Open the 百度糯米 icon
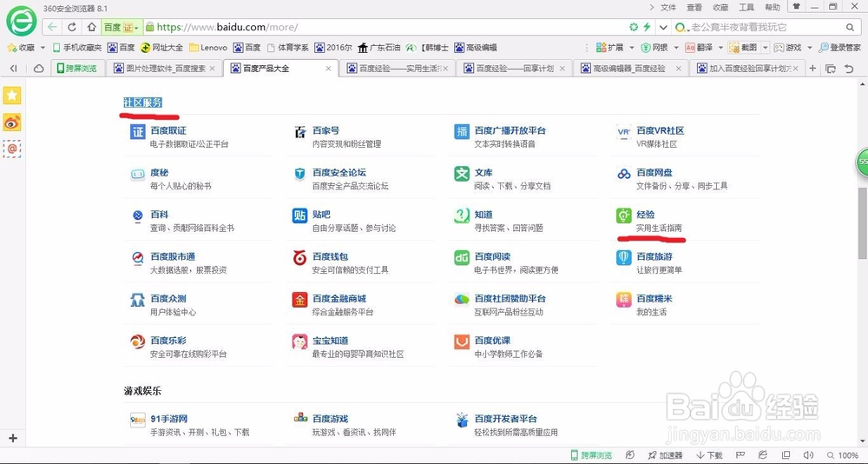This screenshot has height=464, width=868. 624,300
